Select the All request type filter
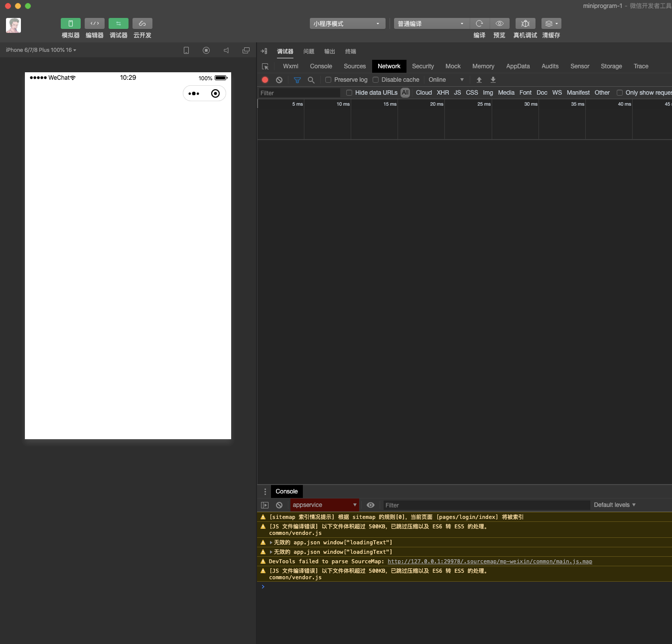672x644 pixels. [x=405, y=93]
